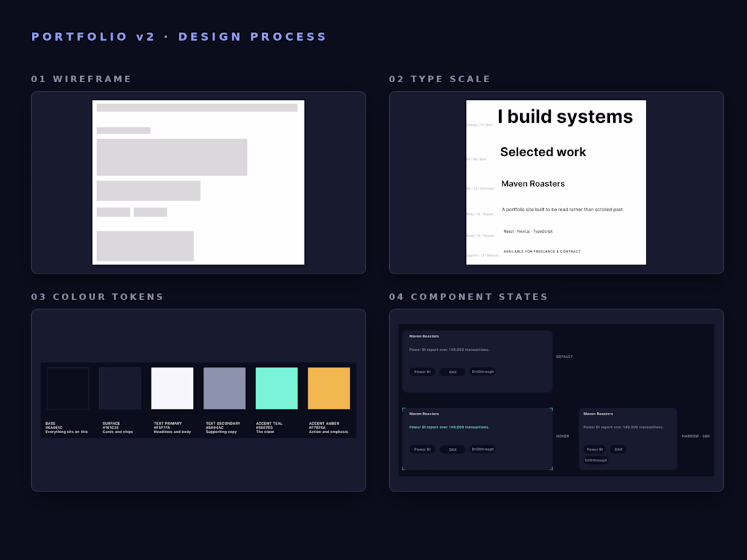The height and width of the screenshot is (560, 747).
Task: Click 'Maven Roasters' title in narrow card
Action: (598, 414)
